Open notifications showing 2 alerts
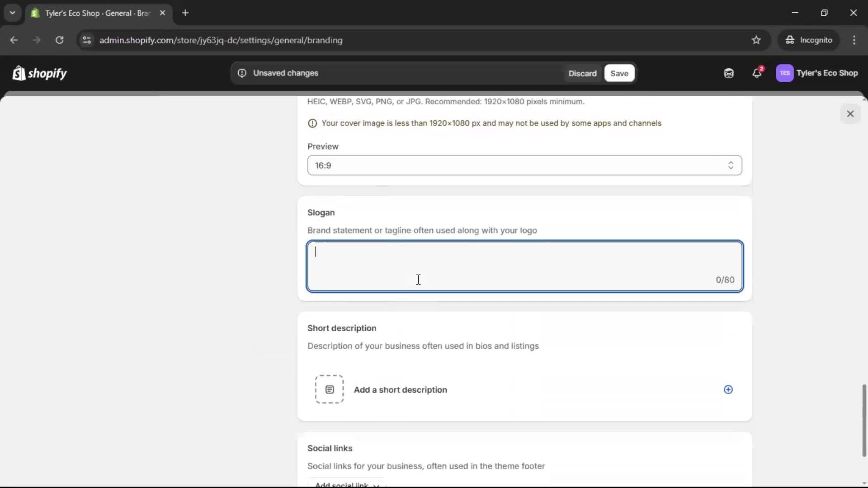 tap(757, 73)
